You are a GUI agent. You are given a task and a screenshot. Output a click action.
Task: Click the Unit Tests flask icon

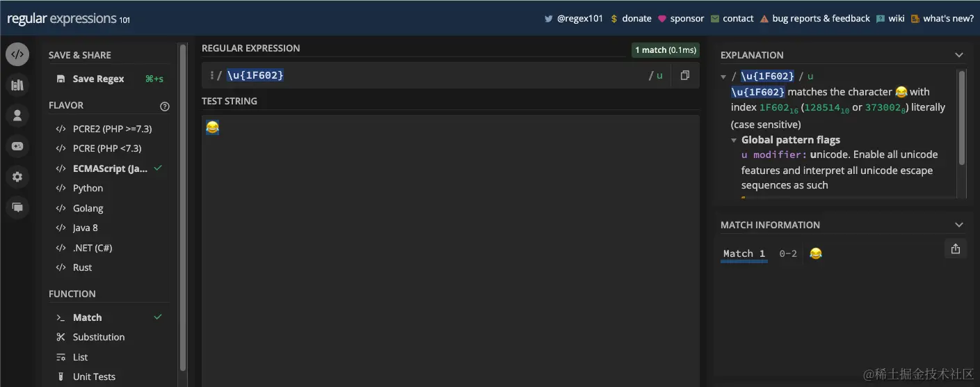[61, 377]
